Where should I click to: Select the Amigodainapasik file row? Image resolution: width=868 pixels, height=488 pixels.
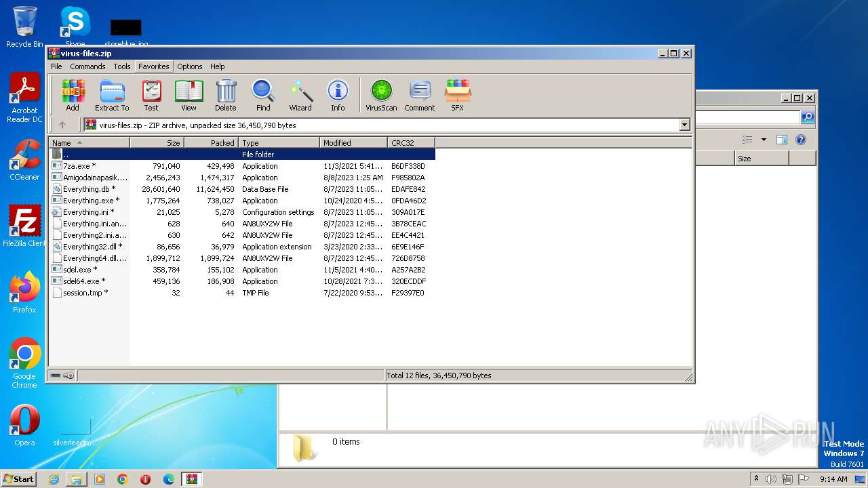pos(242,178)
